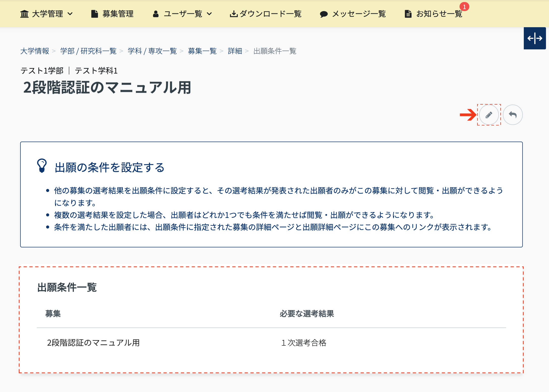Viewport: 549px width, 392px height.
Task: Click the red notification badge
Action: coord(464,7)
